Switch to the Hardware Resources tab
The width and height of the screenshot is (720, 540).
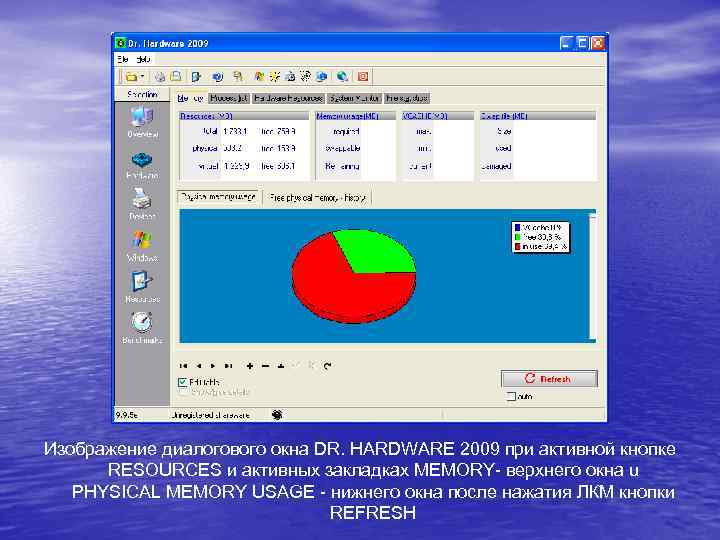click(288, 98)
